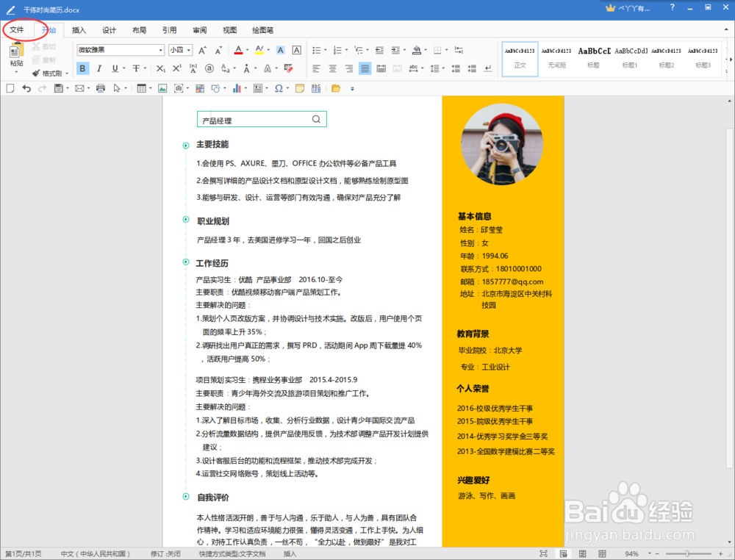Image resolution: width=735 pixels, height=560 pixels.
Task: Toggle character border icon
Action: (x=297, y=50)
